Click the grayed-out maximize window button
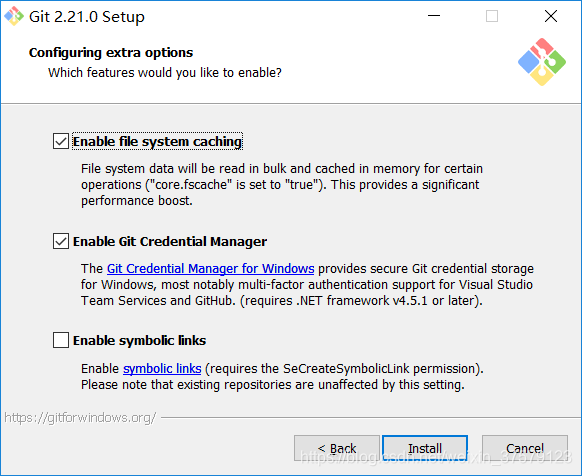 pos(492,16)
